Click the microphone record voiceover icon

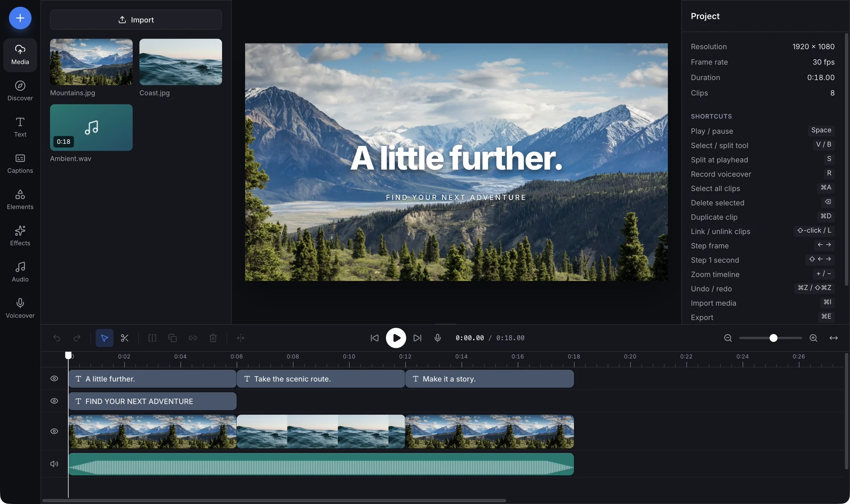[x=438, y=338]
